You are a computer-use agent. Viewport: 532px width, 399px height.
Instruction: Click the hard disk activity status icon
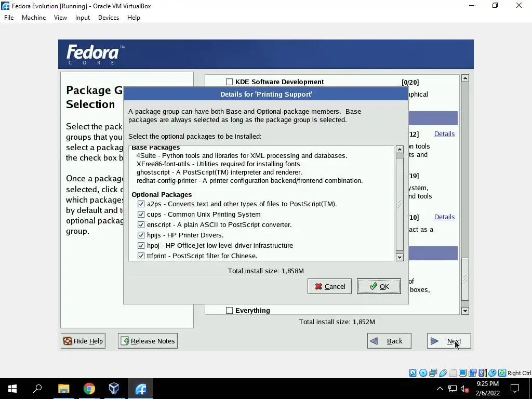click(413, 373)
